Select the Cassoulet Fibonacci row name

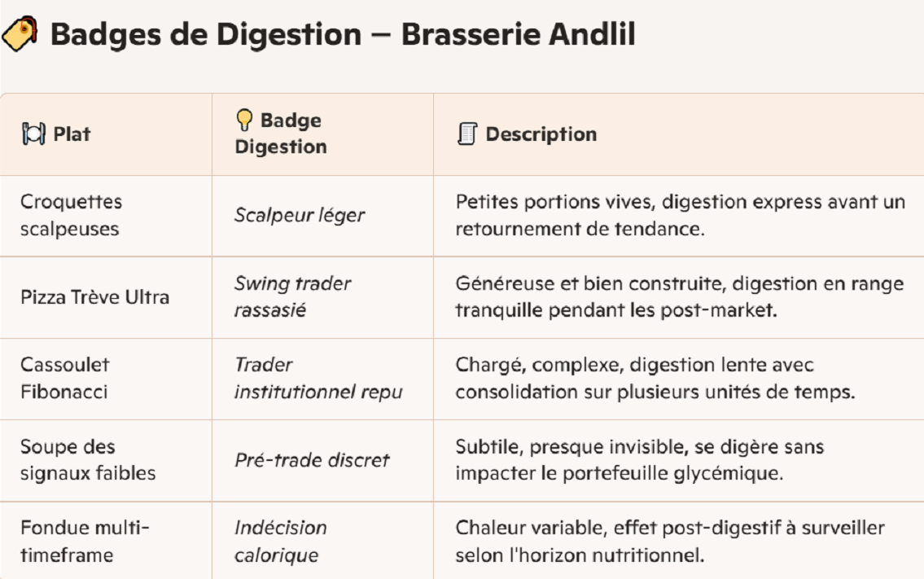coord(64,378)
